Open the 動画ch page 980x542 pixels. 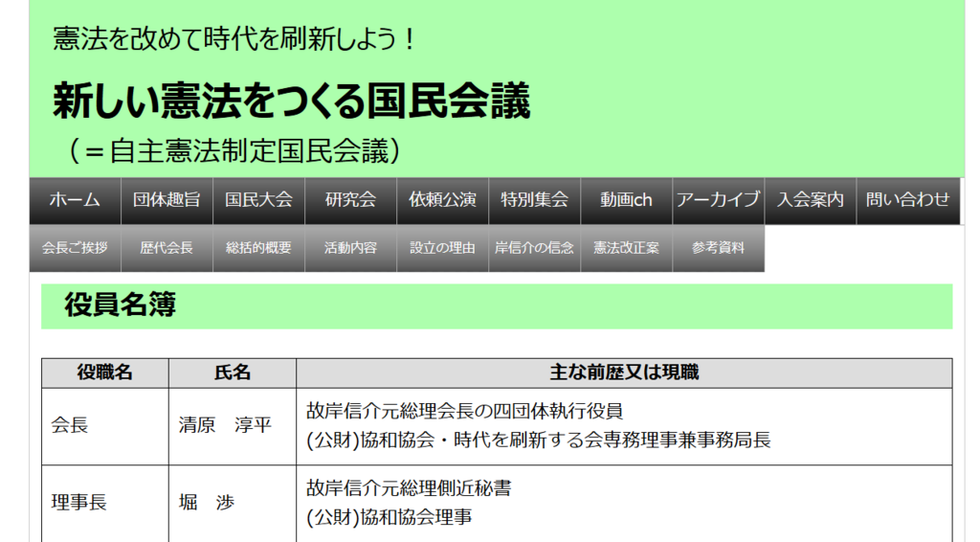[x=626, y=201]
